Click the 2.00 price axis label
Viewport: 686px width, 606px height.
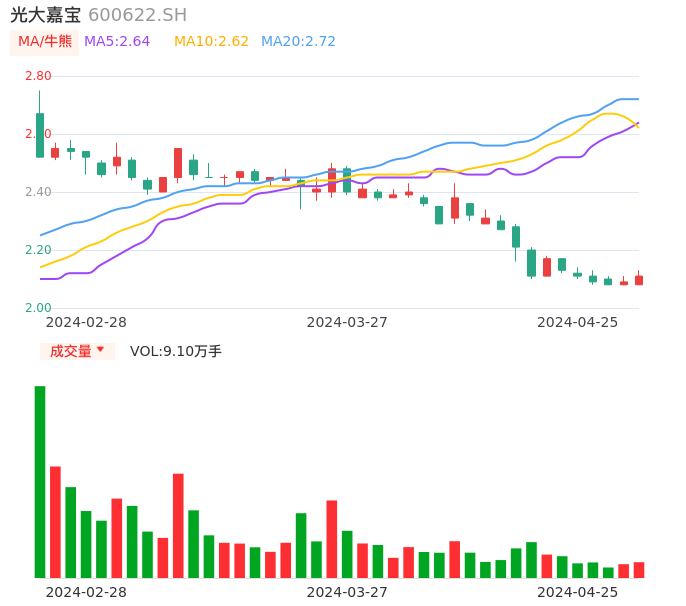point(38,308)
